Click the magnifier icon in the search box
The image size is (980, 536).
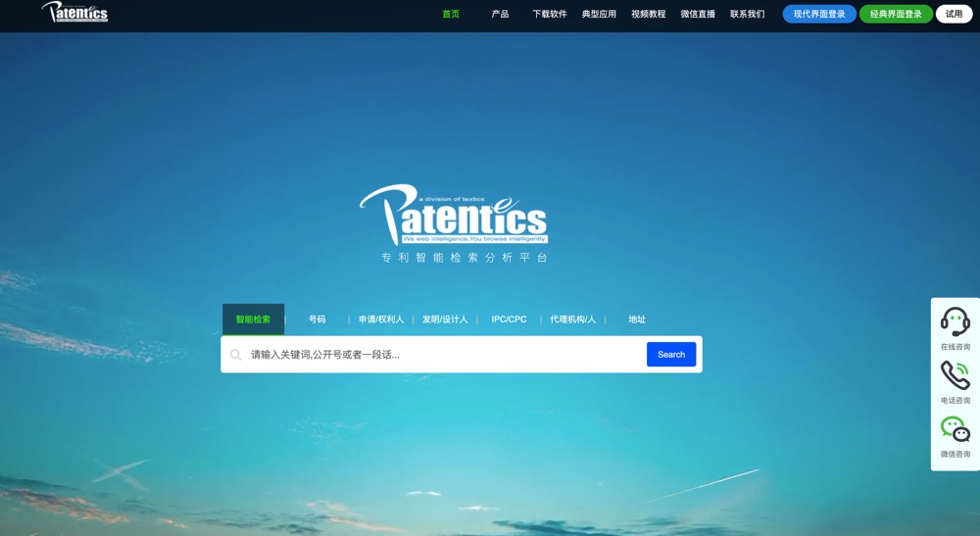coord(235,355)
